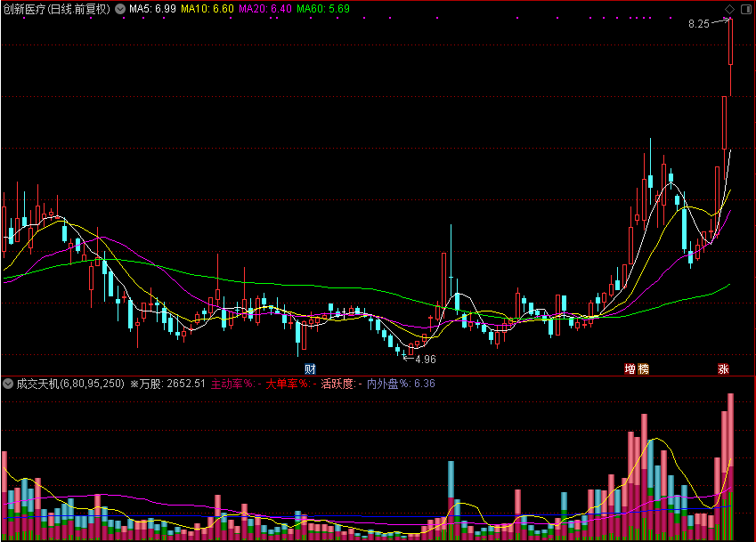Open dropdown arrow beside 创新医疗 chart title
Viewport: 756px width, 542px height.
point(120,9)
